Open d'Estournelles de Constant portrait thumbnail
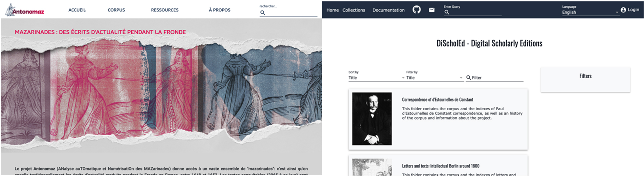Image resolution: width=644 pixels, height=176 pixels. [x=372, y=119]
